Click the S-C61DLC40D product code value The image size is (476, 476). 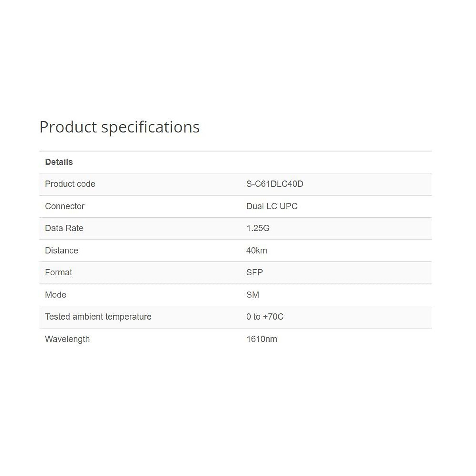coord(274,184)
